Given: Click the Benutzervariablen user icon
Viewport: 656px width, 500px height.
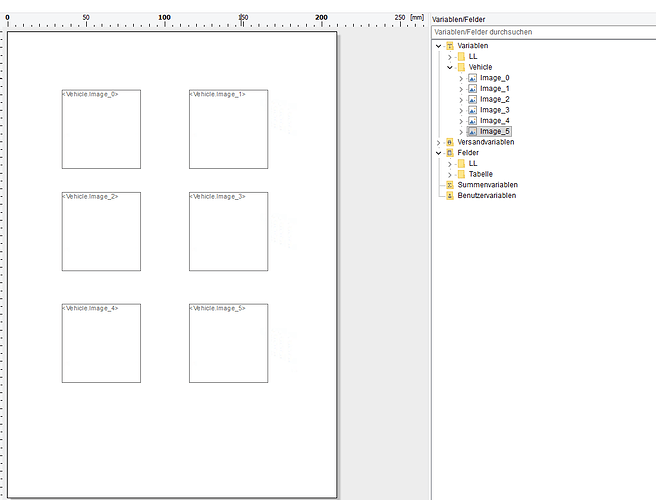Looking at the screenshot, I should [450, 196].
